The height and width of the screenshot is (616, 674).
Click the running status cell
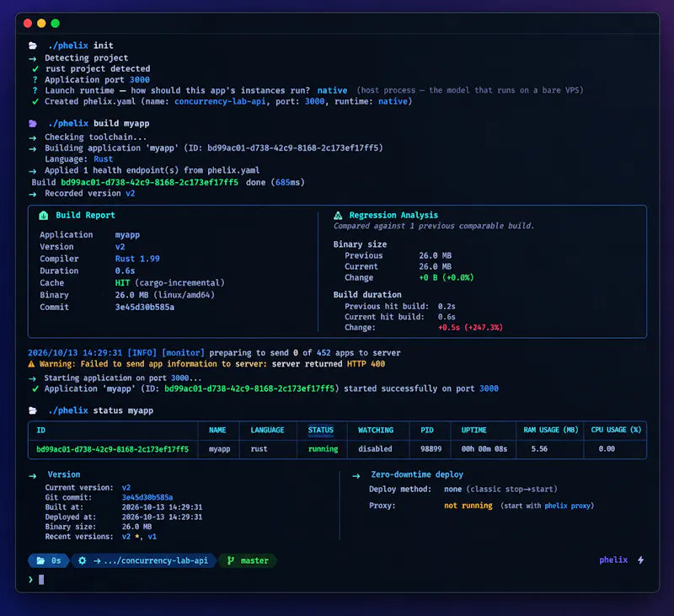[x=324, y=449]
